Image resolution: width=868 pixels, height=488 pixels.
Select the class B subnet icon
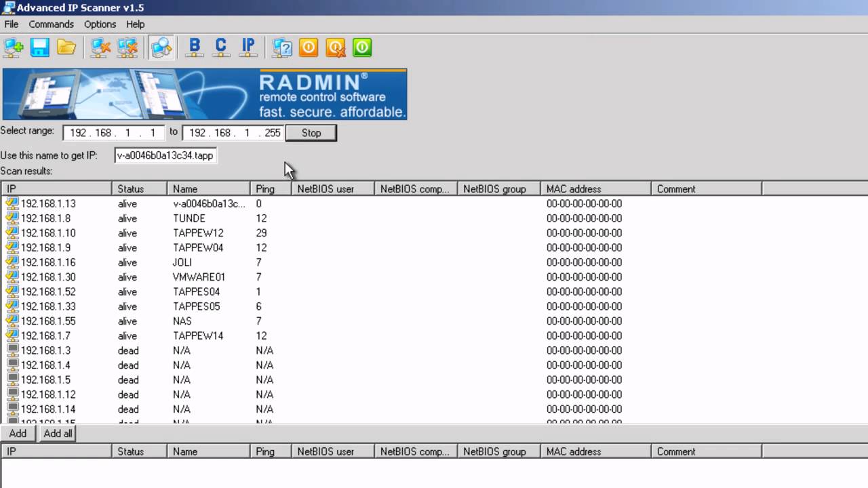pyautogui.click(x=195, y=47)
